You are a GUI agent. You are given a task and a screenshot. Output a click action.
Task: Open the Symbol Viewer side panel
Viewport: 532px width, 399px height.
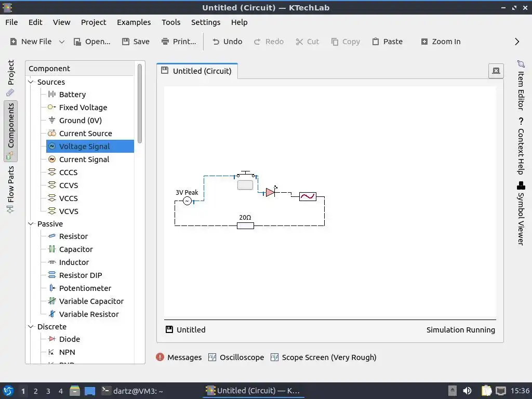pyautogui.click(x=521, y=214)
